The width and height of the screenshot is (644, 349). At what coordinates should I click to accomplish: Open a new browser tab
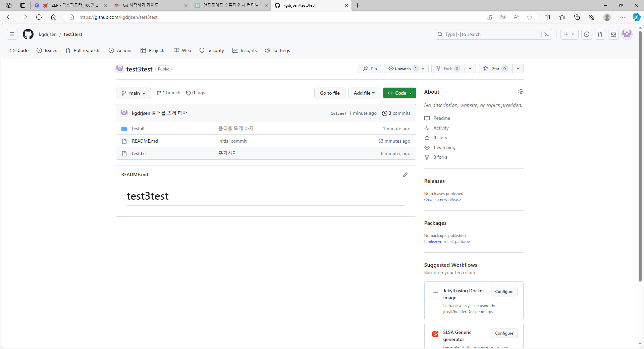pos(358,5)
